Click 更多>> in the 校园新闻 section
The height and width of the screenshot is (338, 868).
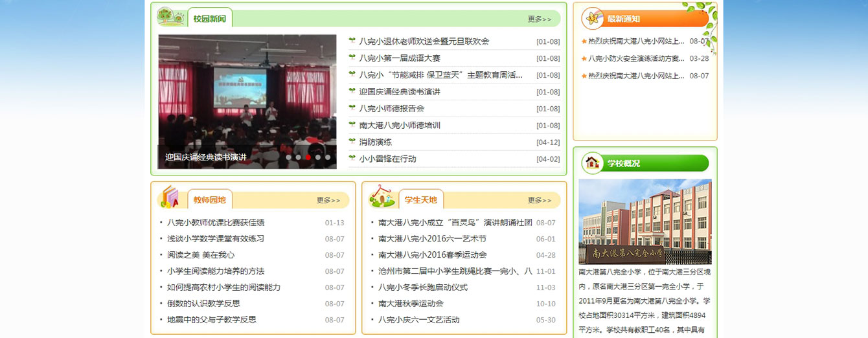tap(540, 19)
